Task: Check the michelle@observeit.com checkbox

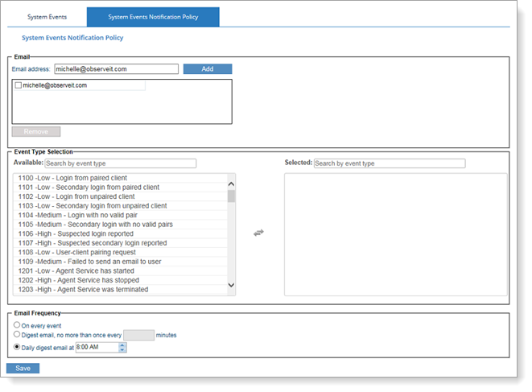Action: coord(19,85)
